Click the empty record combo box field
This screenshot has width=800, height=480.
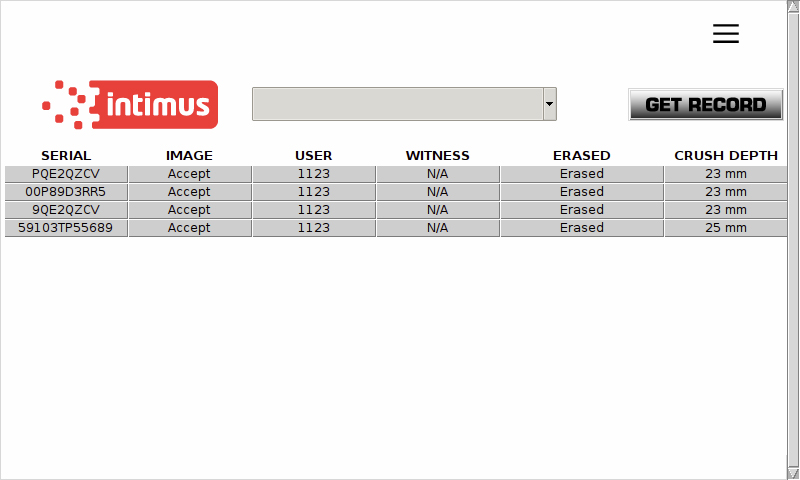click(x=397, y=104)
